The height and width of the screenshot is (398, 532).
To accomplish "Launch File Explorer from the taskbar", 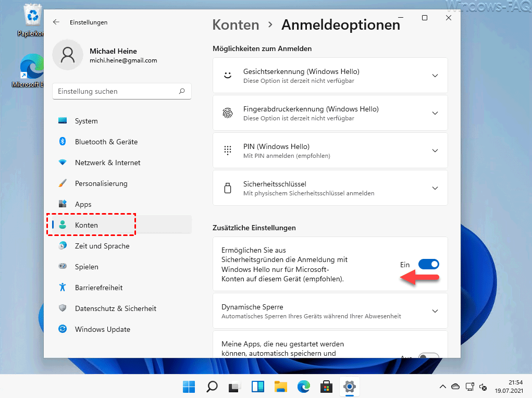I will (x=280, y=387).
